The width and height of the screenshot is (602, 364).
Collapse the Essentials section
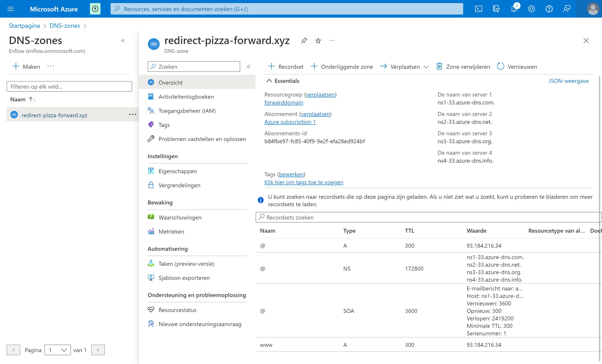[x=269, y=81]
